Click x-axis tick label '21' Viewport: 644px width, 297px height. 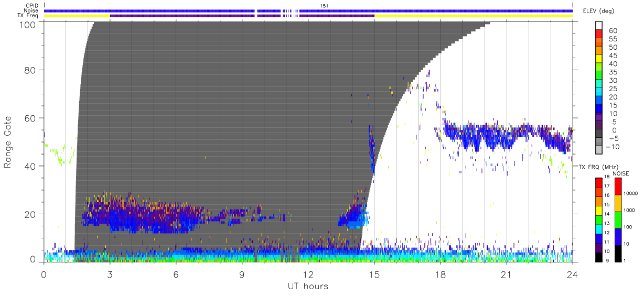tap(506, 274)
